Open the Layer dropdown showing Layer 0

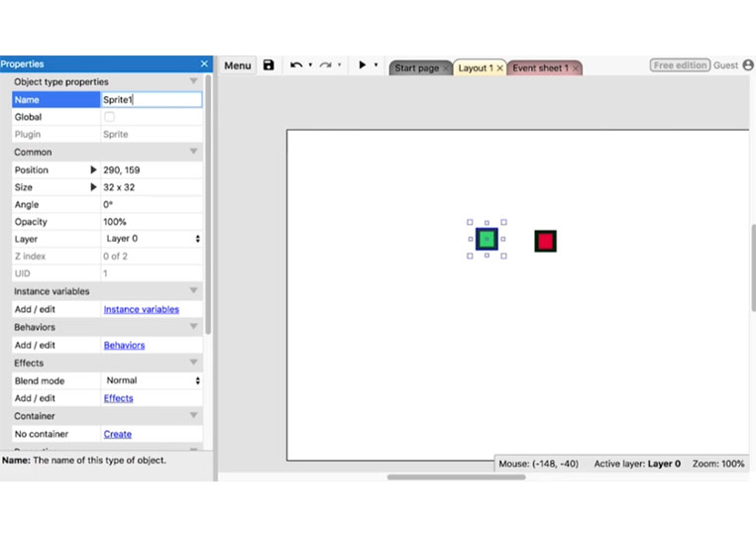(x=152, y=239)
